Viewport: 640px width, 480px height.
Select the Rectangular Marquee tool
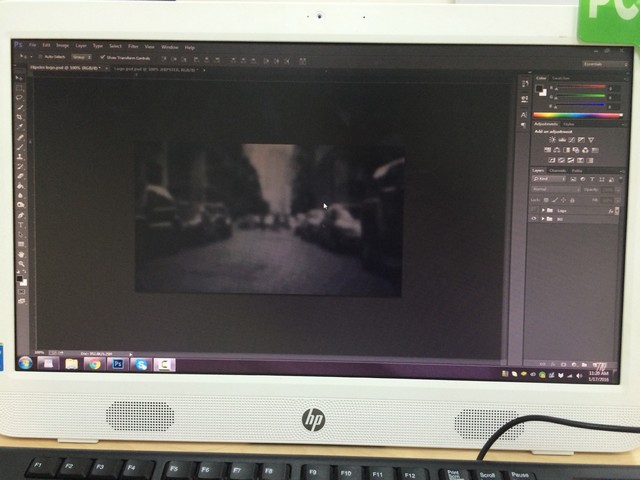pyautogui.click(x=21, y=88)
